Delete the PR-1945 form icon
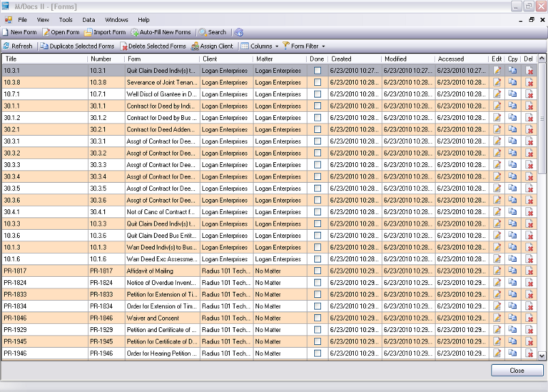The image size is (548, 392). [x=530, y=342]
